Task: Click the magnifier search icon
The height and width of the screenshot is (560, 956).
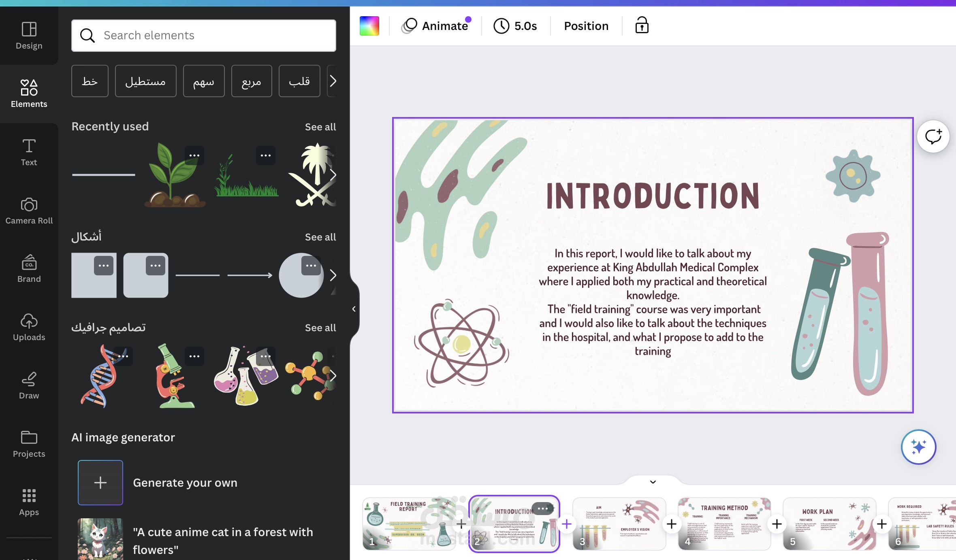Action: tap(87, 36)
